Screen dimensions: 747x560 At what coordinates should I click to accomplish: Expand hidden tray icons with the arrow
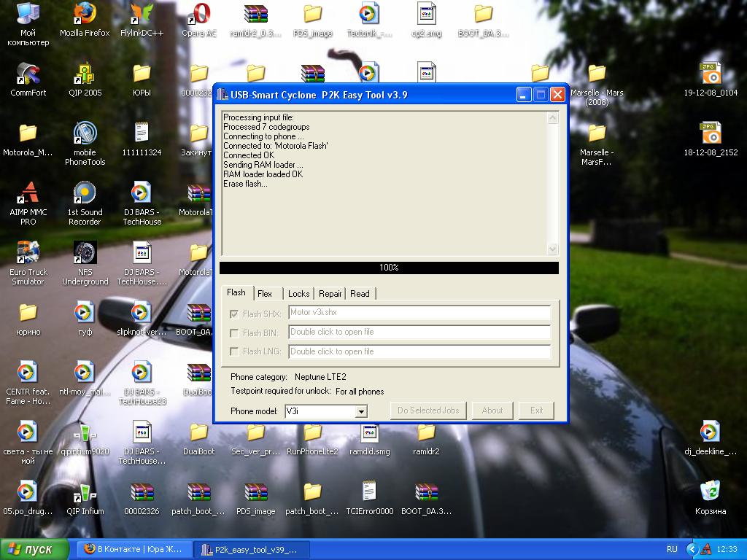pyautogui.click(x=692, y=550)
